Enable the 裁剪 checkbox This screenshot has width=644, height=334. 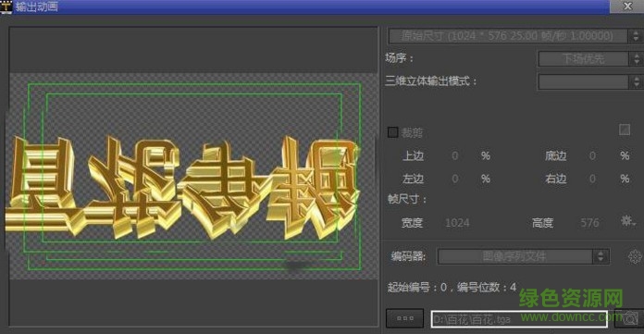tap(393, 132)
